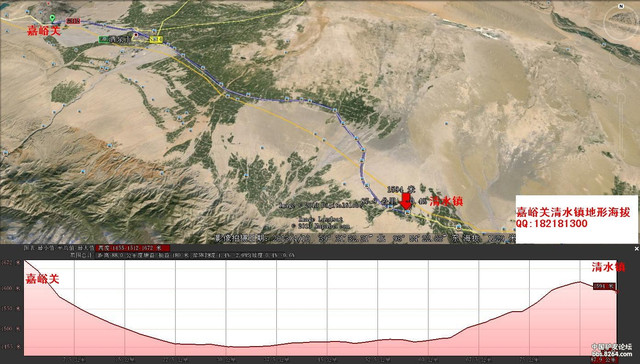Image resolution: width=640 pixels, height=364 pixels.
Task: Open the photo icon at the far-left map edge
Action: tap(5, 153)
